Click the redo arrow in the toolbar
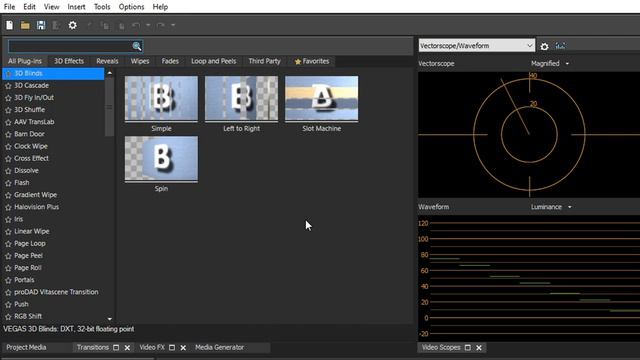This screenshot has width=640, height=360. (x=161, y=25)
